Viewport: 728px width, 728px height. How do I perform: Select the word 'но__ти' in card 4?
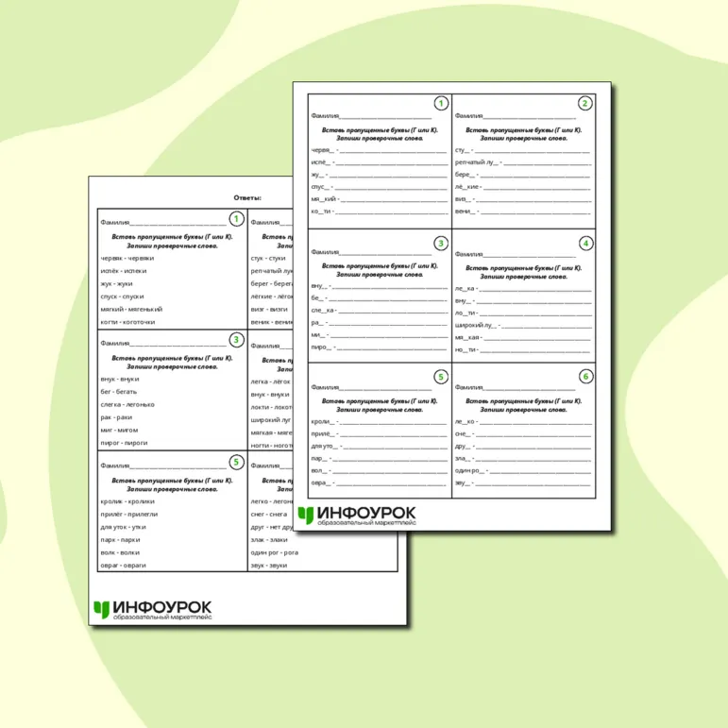tap(466, 349)
